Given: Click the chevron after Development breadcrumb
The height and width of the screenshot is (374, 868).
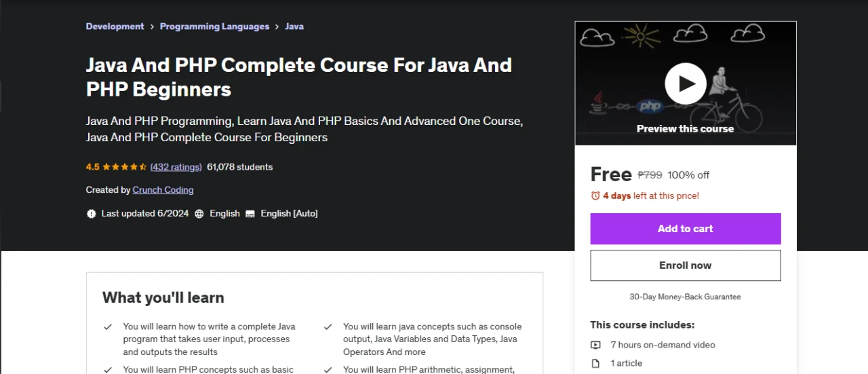Looking at the screenshot, I should coord(152,26).
